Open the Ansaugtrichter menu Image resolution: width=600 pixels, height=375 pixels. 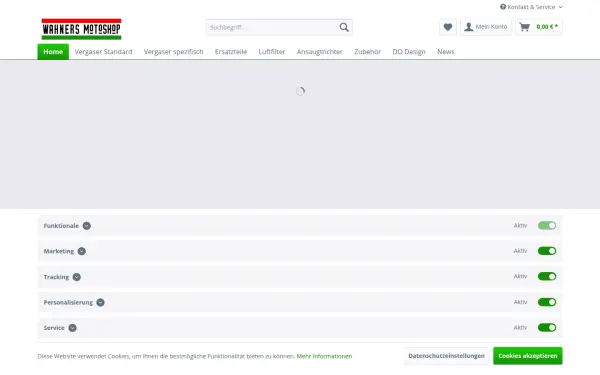(x=320, y=52)
